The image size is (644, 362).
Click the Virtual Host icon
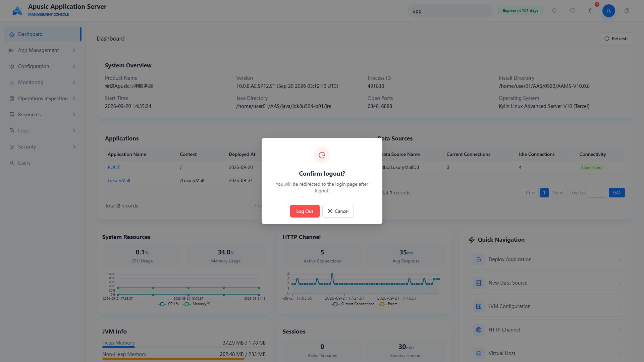(479, 353)
